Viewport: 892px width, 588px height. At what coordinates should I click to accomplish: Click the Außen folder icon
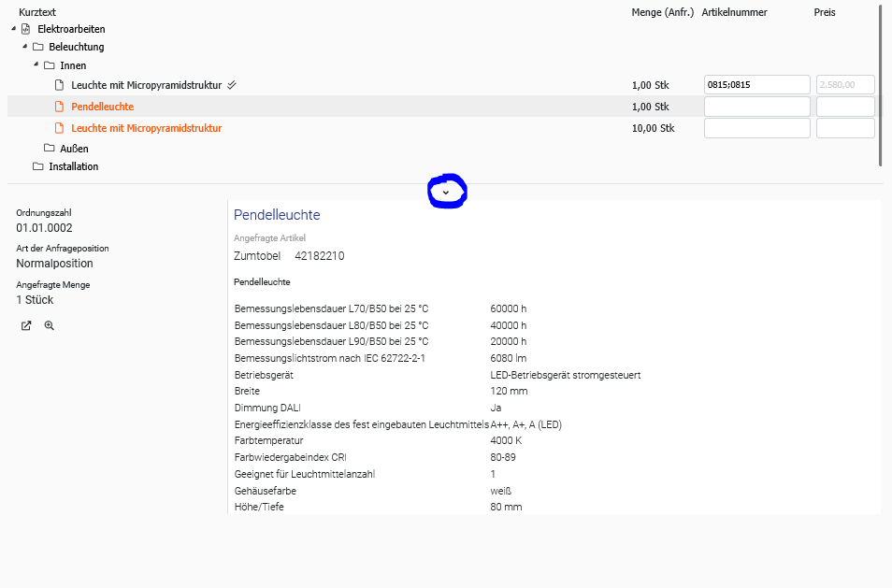click(49, 148)
